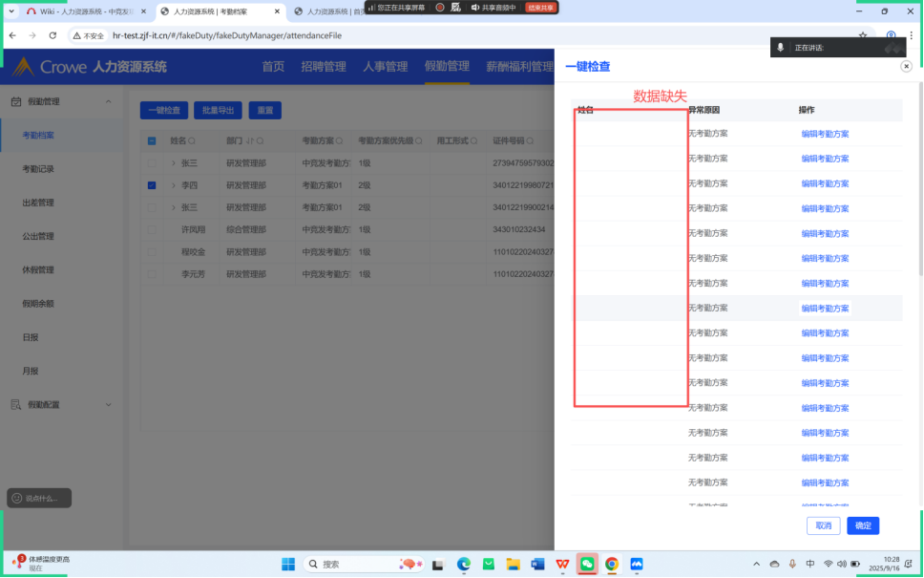Open WeChat from taskbar
This screenshot has height=578, width=924.
pyautogui.click(x=587, y=565)
